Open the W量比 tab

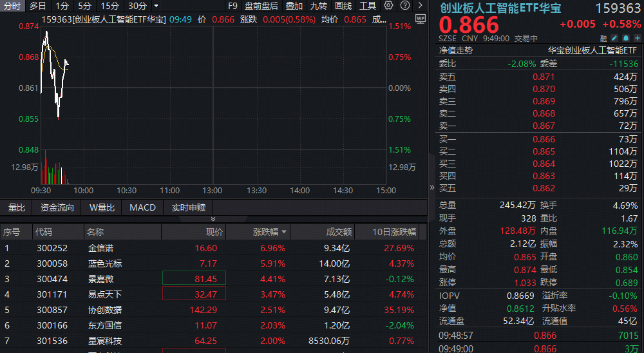click(x=102, y=207)
